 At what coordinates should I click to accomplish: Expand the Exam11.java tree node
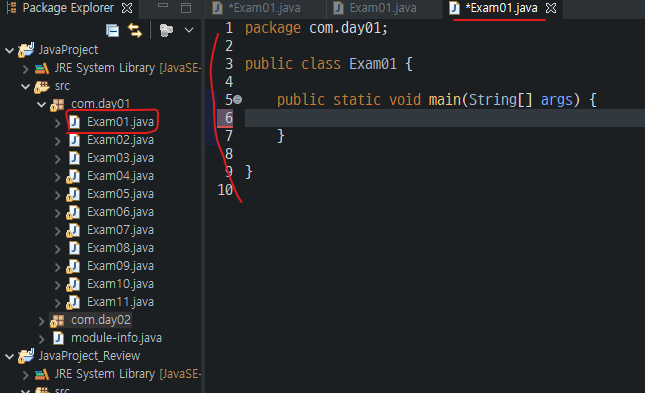tap(58, 303)
